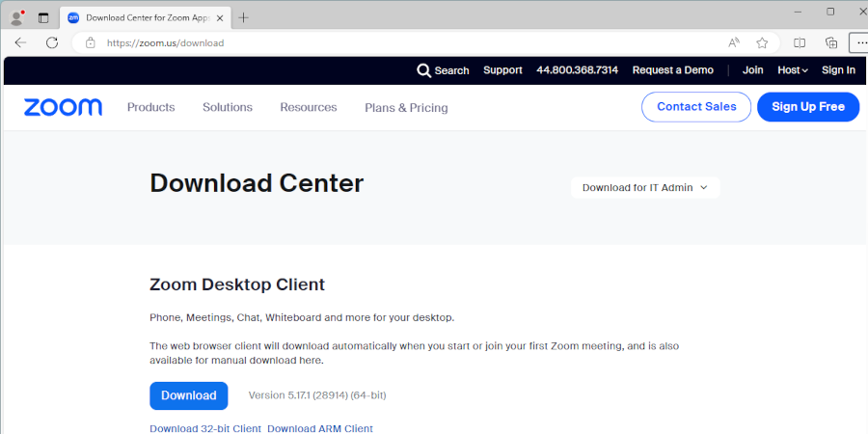Open the tab actions menu icon

pos(43,17)
